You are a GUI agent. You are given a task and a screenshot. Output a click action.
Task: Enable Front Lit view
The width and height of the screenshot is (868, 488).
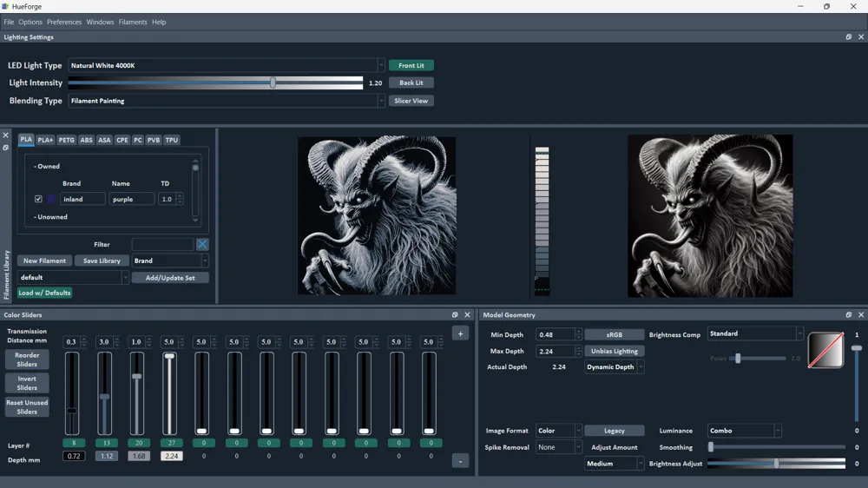click(411, 65)
